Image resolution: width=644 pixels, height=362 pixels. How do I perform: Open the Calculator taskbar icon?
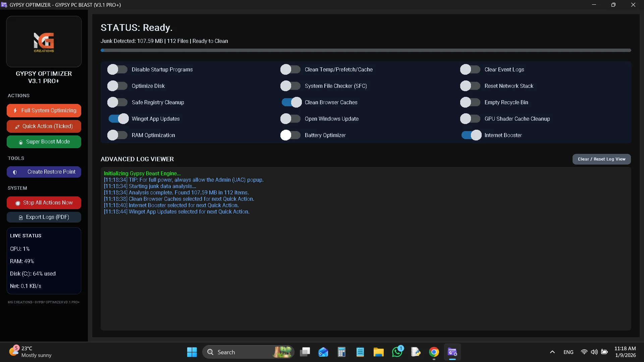341,352
